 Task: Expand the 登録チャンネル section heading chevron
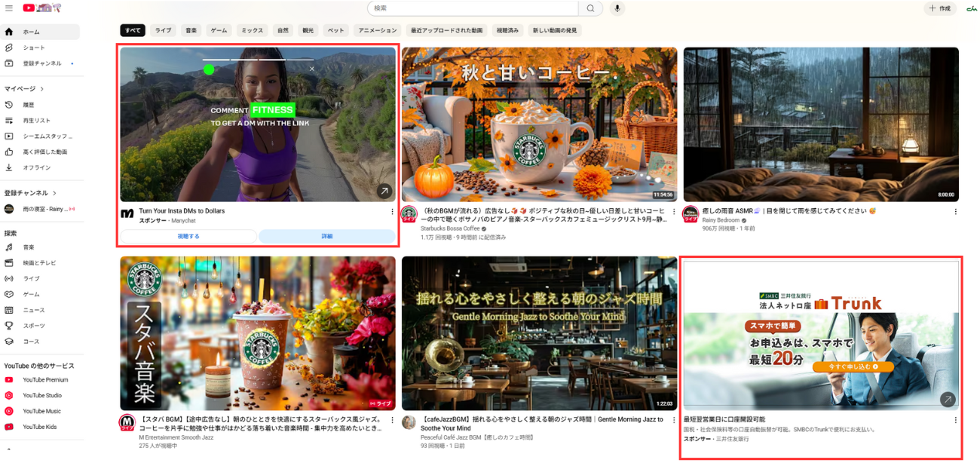pyautogui.click(x=55, y=193)
